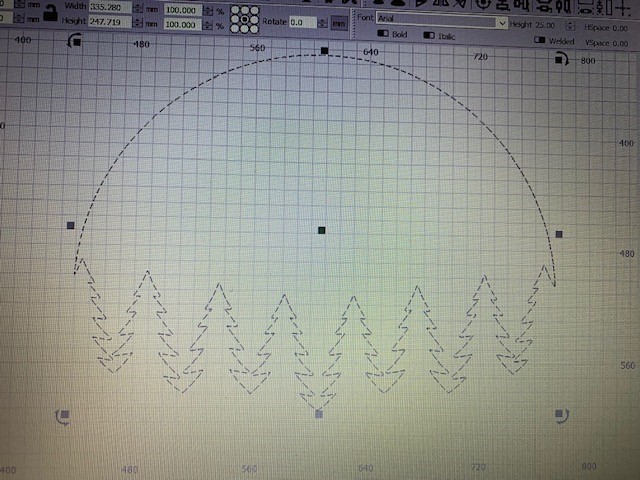
Task: Click the VSpace value 0.00
Action: 620,43
